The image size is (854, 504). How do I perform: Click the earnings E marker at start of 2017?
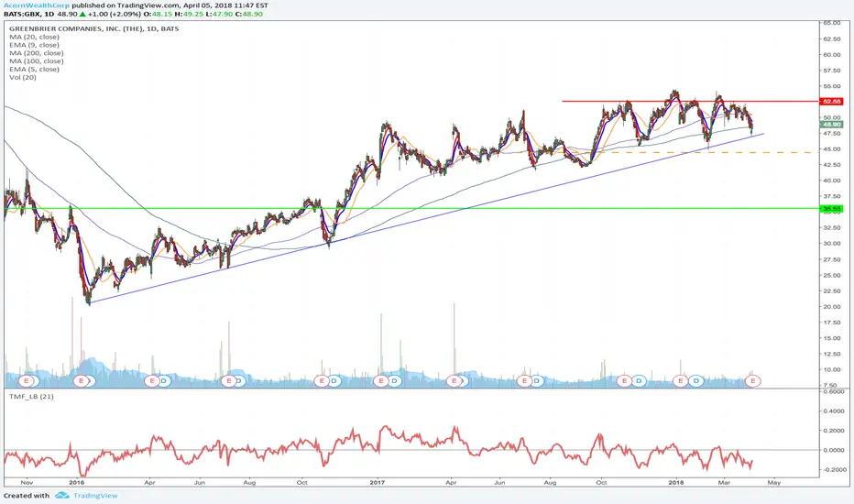click(381, 380)
